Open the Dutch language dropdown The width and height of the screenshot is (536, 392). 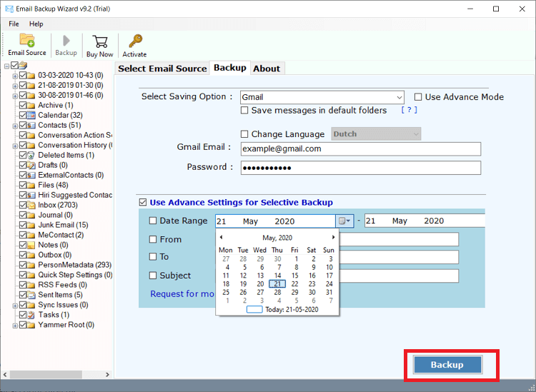pyautogui.click(x=376, y=134)
